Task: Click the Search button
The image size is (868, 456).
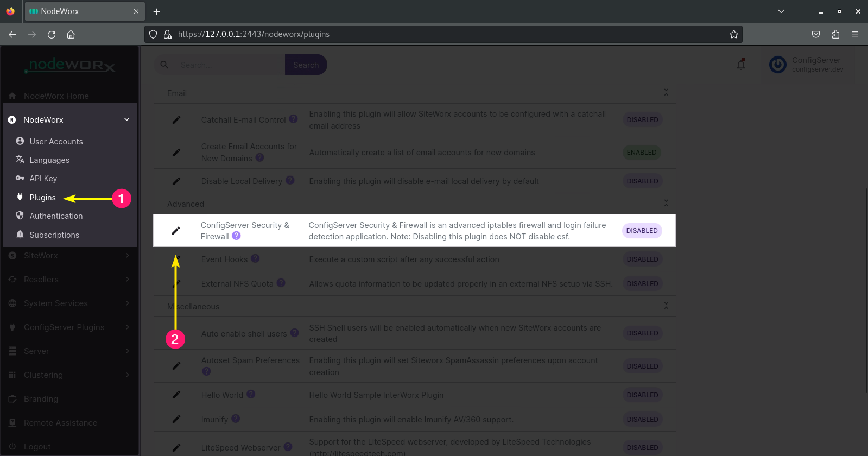Action: (306, 65)
